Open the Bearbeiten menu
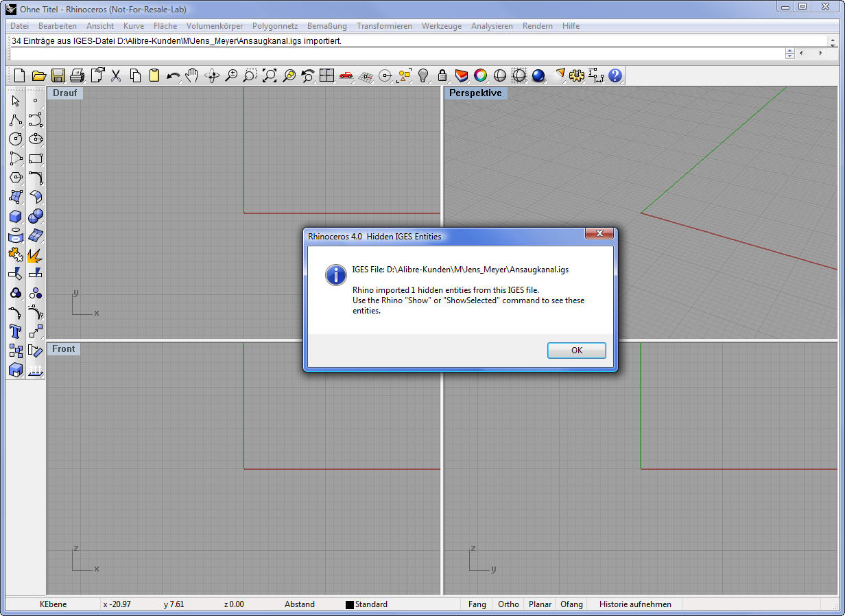Viewport: 845px width, 616px height. pos(58,26)
